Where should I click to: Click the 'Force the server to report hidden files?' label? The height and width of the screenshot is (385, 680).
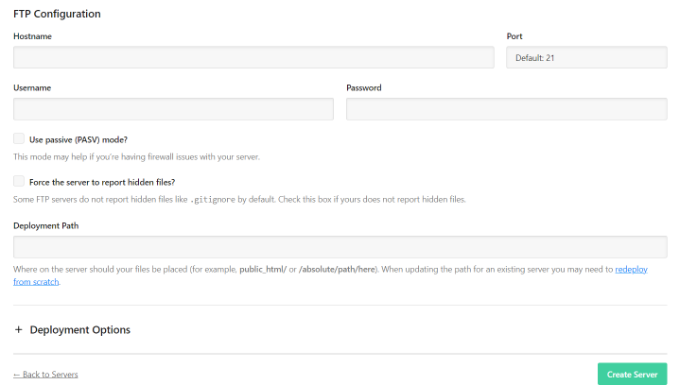point(102,182)
